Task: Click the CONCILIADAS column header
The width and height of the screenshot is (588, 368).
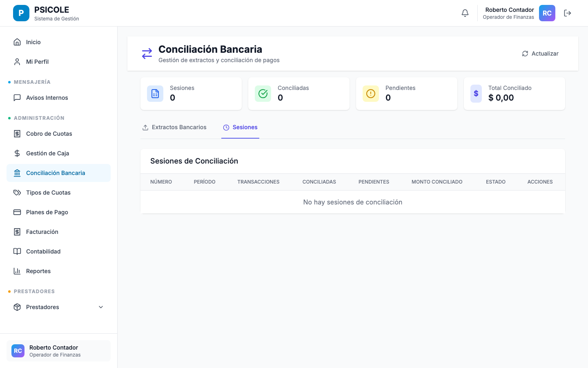Action: [x=319, y=182]
